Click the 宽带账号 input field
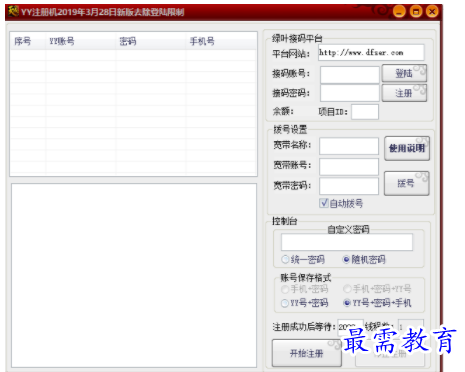Screen dimensions: 465x372 (349, 167)
